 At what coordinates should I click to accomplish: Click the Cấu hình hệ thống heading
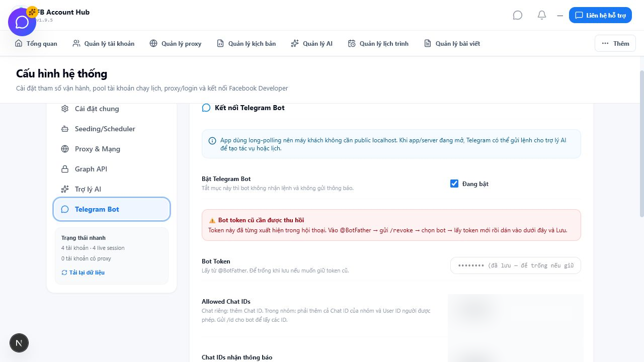(x=61, y=73)
